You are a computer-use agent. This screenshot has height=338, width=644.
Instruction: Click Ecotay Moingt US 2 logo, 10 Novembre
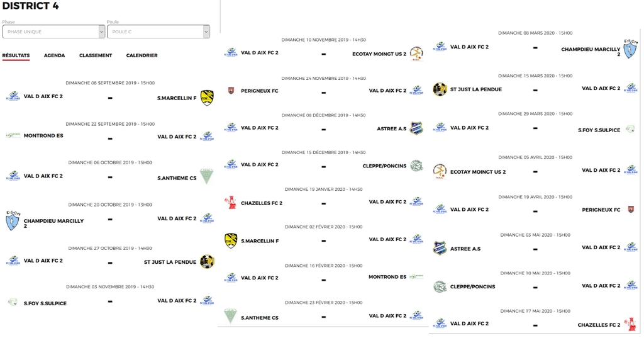point(416,54)
